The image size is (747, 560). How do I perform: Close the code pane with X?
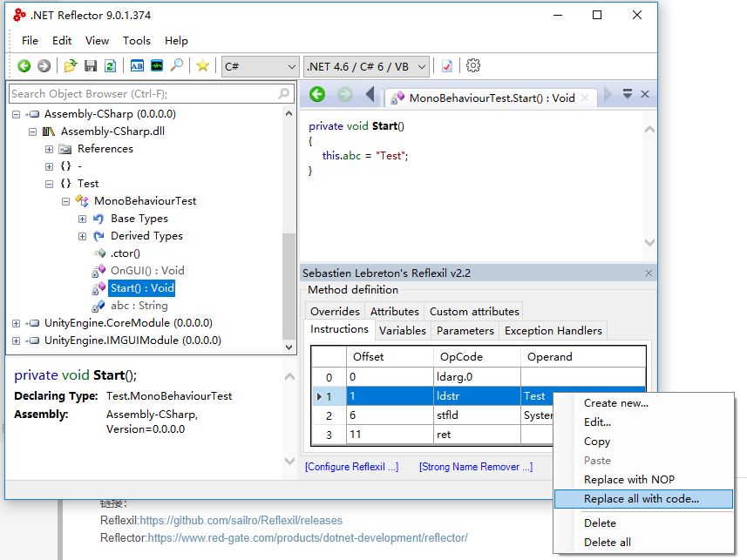(645, 94)
